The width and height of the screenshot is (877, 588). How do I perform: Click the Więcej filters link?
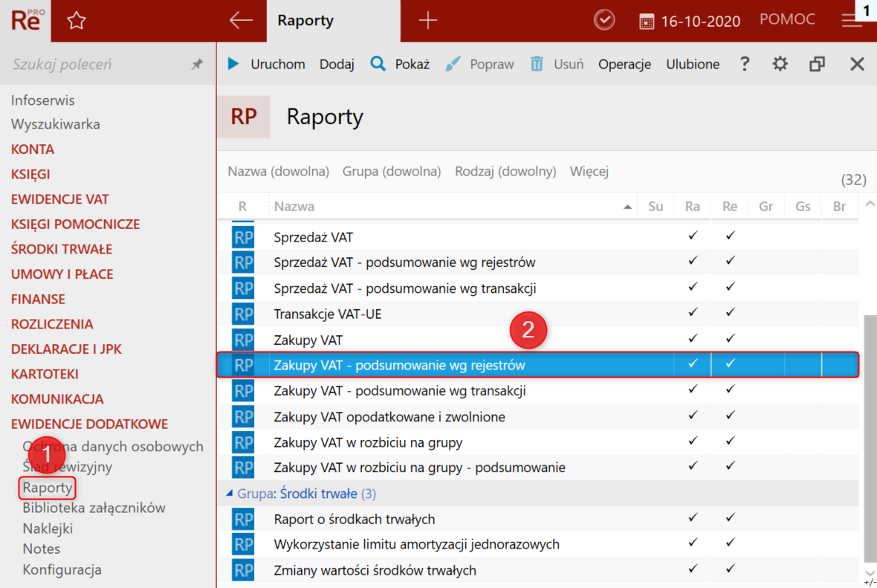click(x=589, y=172)
